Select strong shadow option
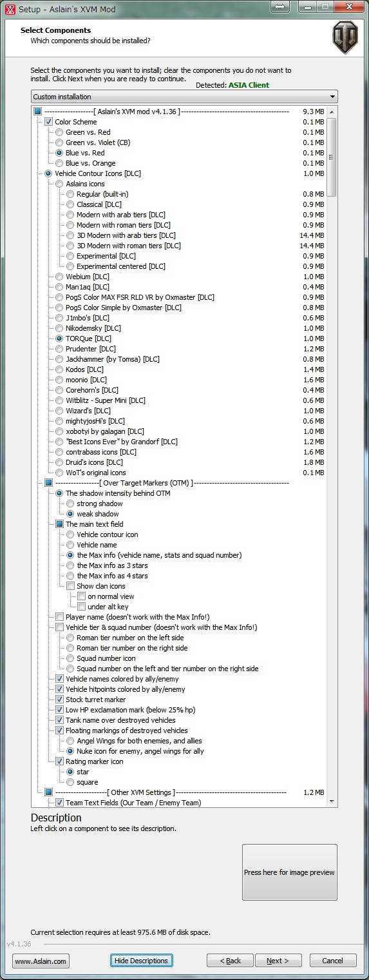This screenshot has height=980, width=369. (x=70, y=504)
